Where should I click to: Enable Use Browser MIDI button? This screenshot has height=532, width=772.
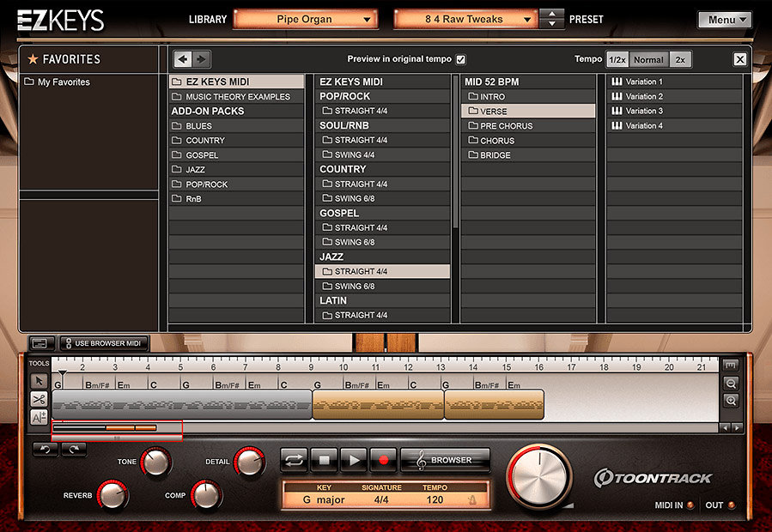pyautogui.click(x=103, y=343)
